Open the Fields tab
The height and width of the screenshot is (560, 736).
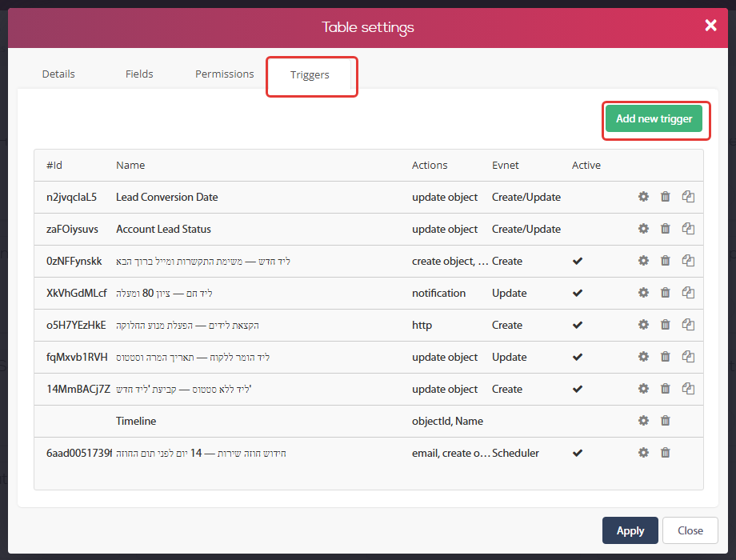(x=139, y=74)
